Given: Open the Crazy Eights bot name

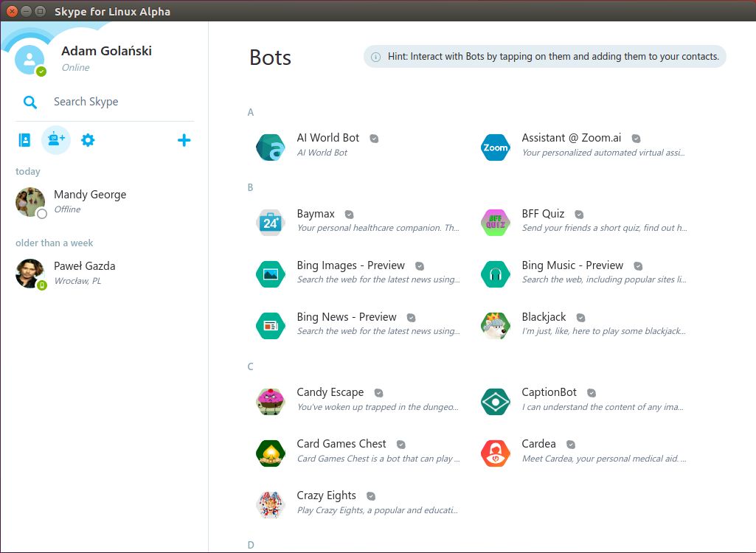Looking at the screenshot, I should (327, 495).
